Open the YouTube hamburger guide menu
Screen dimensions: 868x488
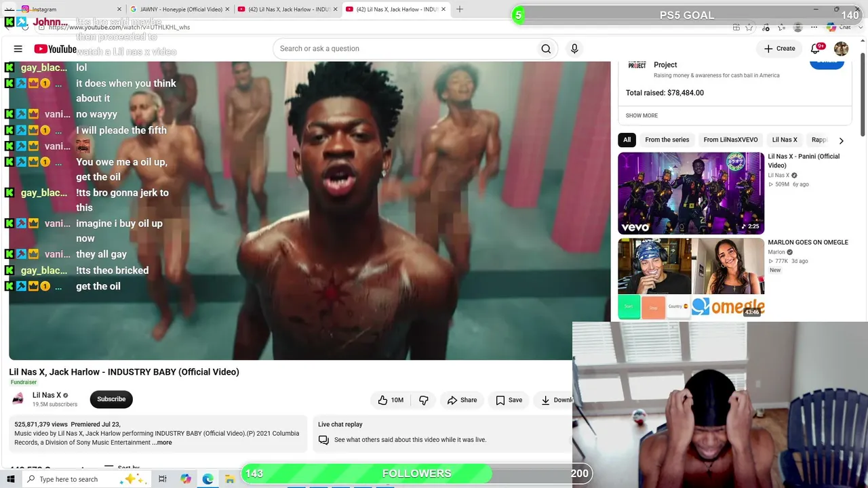point(18,49)
